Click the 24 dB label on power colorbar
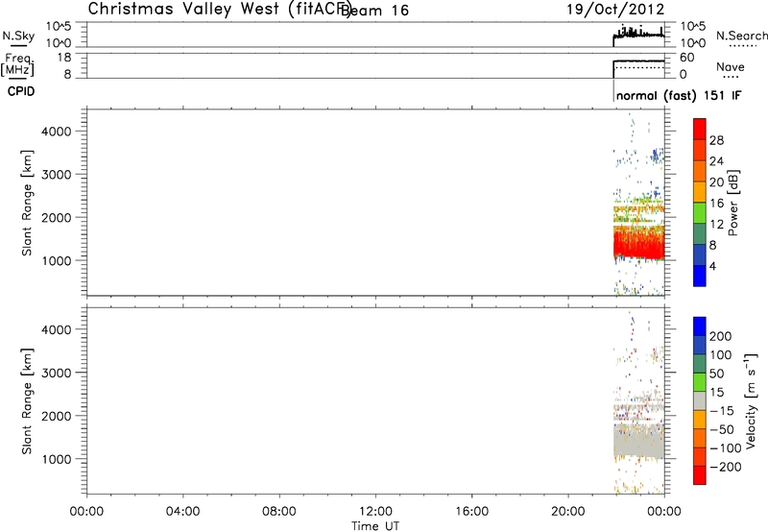The width and height of the screenshot is (768, 532). 716,161
